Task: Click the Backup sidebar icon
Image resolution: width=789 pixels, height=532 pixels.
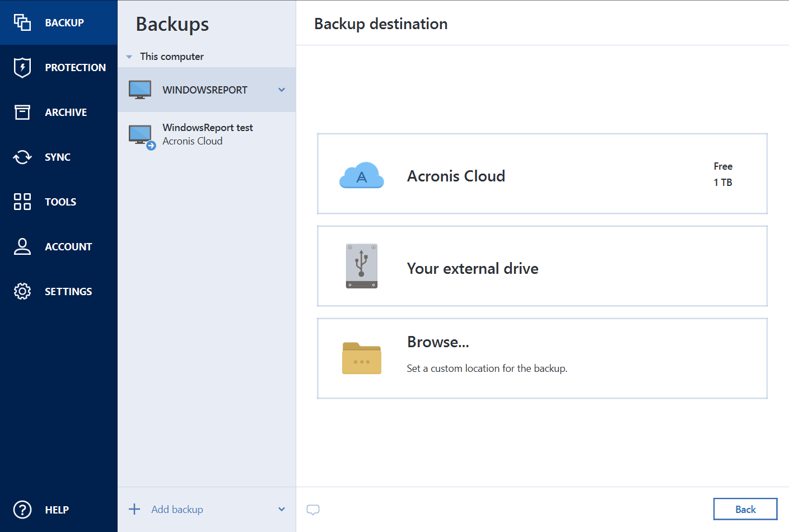Action: [x=22, y=22]
